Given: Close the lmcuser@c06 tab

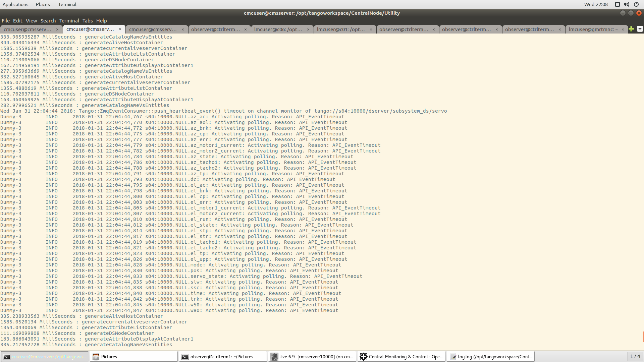Looking at the screenshot, I should click(x=308, y=29).
